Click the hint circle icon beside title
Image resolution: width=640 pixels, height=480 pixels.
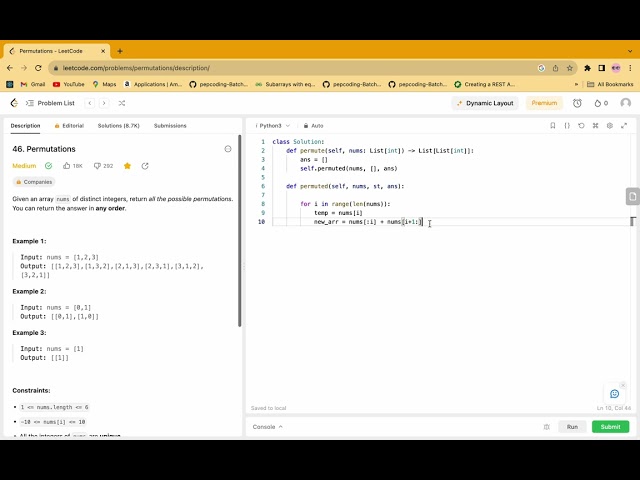pos(228,149)
